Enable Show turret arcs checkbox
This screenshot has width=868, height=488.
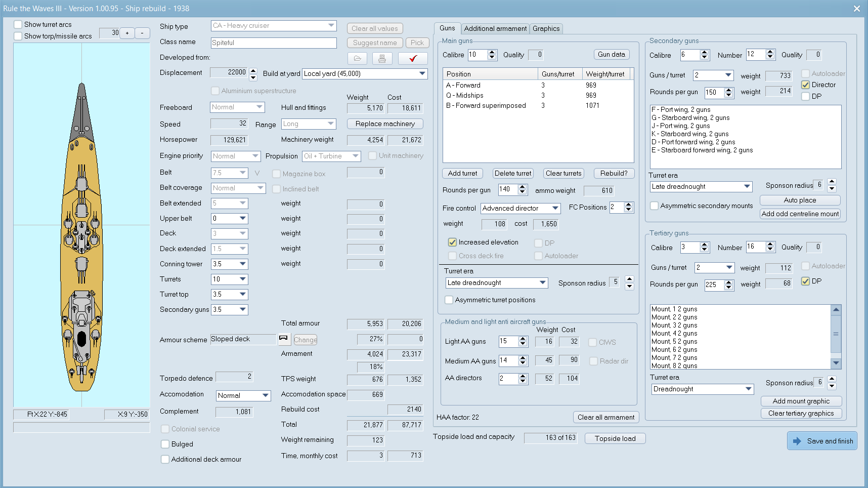point(18,24)
